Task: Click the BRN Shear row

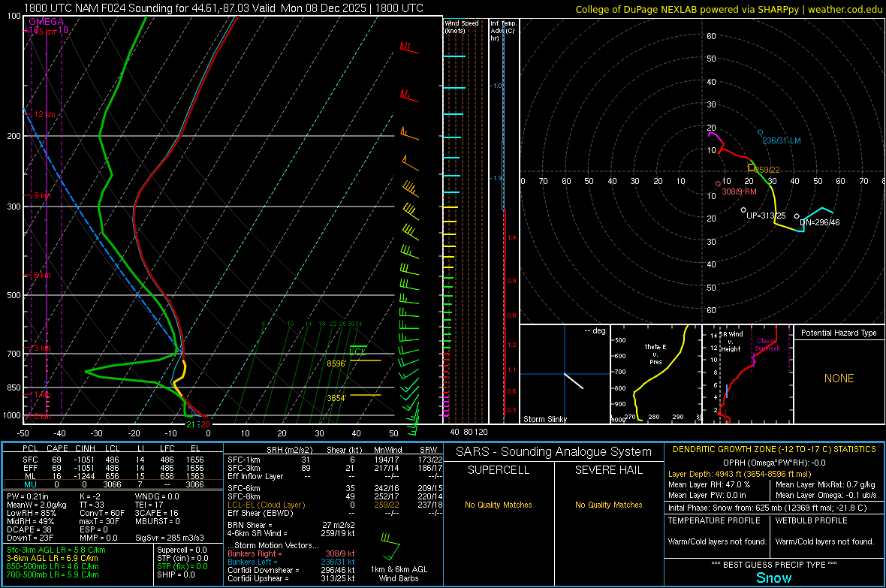Action: click(x=291, y=525)
